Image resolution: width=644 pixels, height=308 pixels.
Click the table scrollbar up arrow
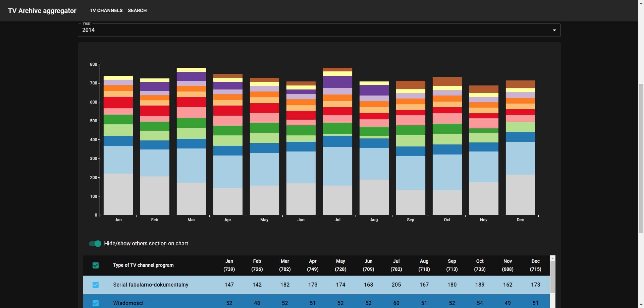(552, 258)
